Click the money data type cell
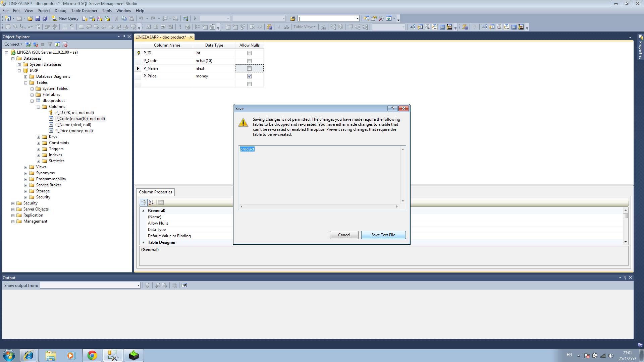This screenshot has height=362, width=644. point(214,76)
